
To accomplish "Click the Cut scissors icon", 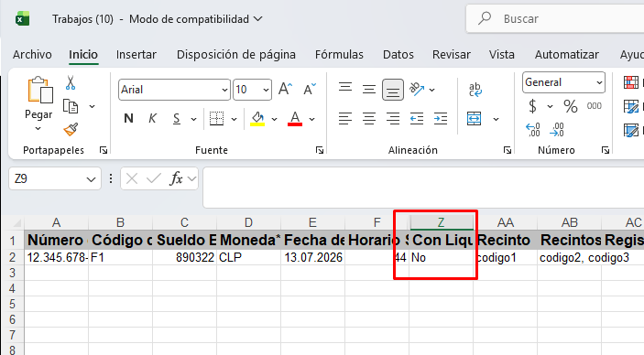I will tap(71, 83).
